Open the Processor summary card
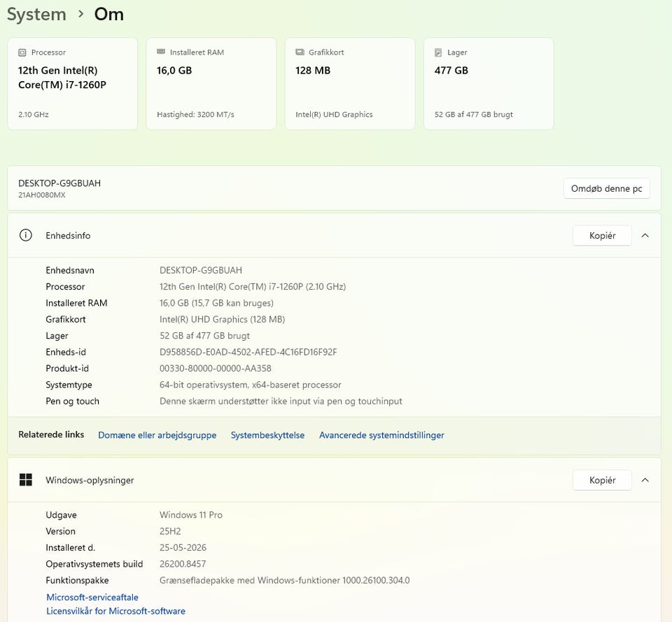This screenshot has height=622, width=672. pos(72,83)
